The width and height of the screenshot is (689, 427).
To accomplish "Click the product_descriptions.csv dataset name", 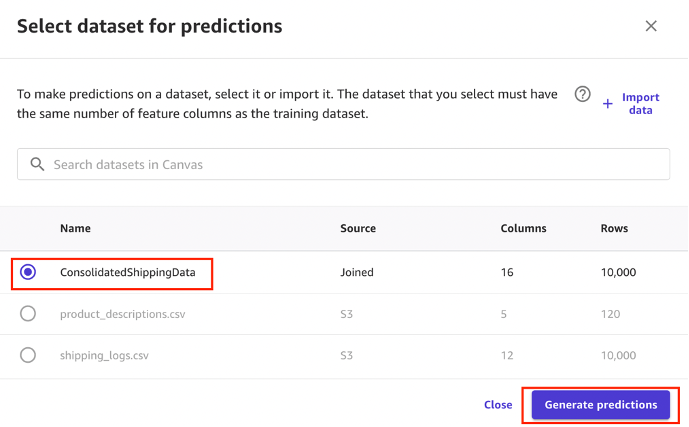I will pos(122,314).
